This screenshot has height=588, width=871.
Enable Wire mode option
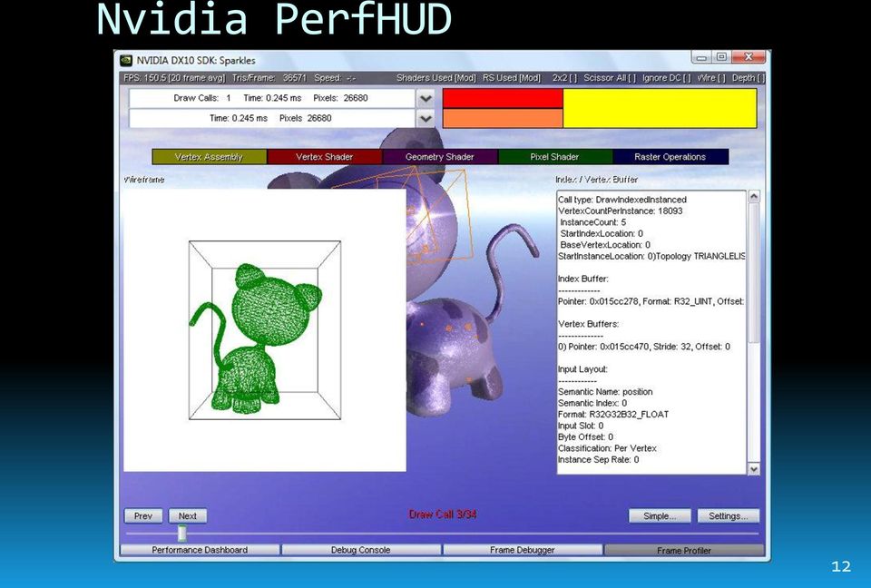pyautogui.click(x=711, y=78)
